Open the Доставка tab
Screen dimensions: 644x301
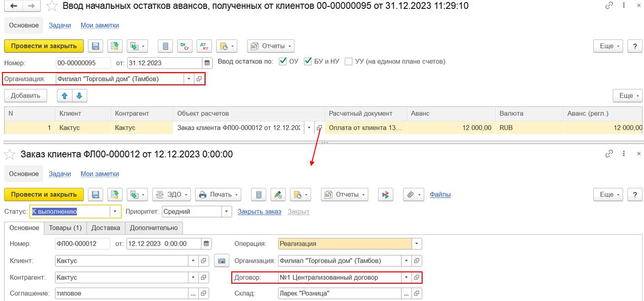coord(106,228)
